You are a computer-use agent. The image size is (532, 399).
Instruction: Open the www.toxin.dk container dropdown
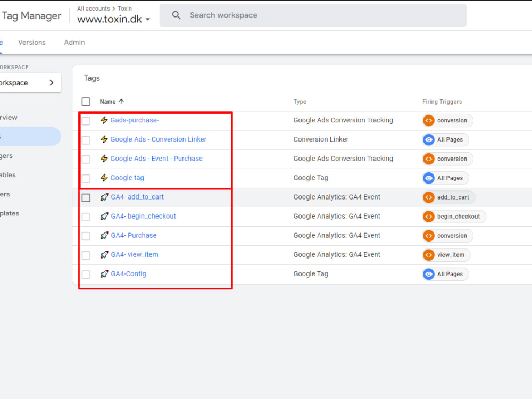click(x=147, y=19)
